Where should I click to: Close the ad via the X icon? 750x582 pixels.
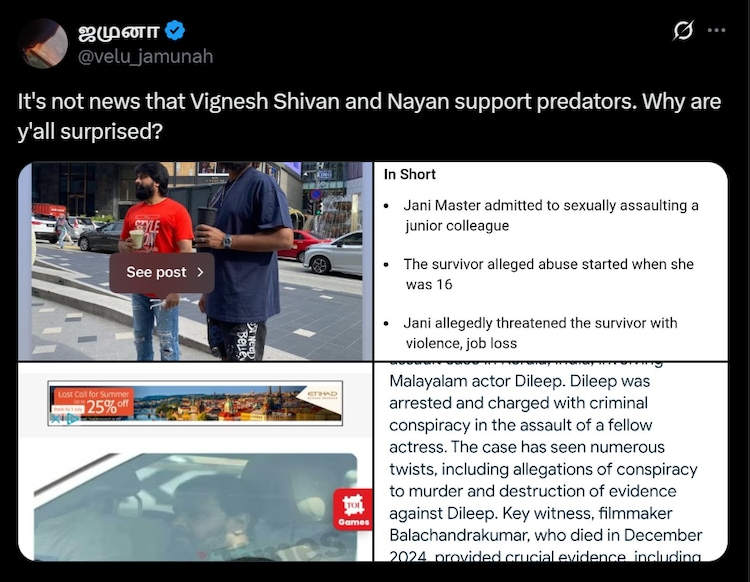[x=55, y=419]
